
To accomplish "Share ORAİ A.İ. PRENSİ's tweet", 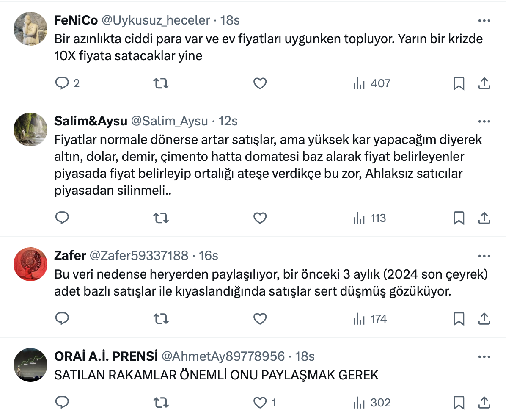I will [x=484, y=402].
